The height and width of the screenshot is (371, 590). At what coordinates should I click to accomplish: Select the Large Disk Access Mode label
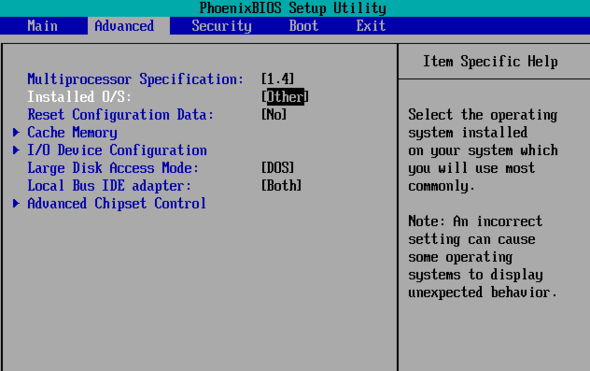(x=113, y=168)
